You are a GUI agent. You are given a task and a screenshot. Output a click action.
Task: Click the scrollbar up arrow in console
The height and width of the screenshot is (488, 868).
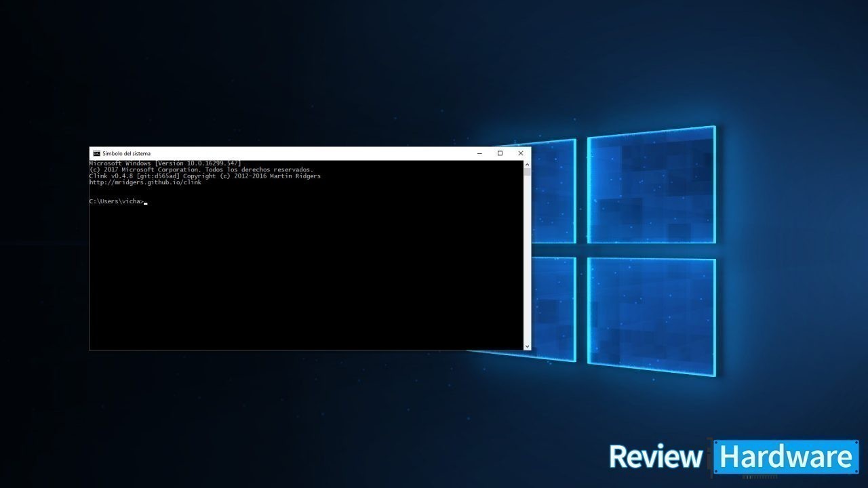click(x=528, y=164)
